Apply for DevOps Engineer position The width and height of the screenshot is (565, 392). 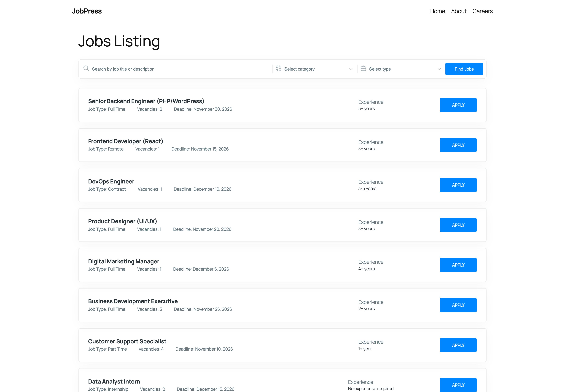[458, 185]
